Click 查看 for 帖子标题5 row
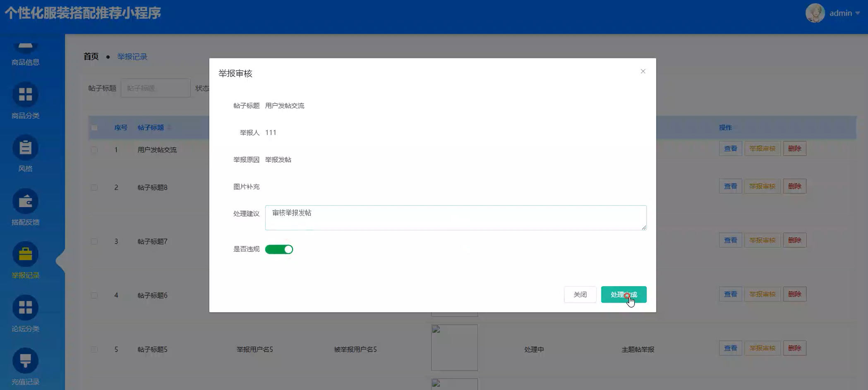Viewport: 868px width, 390px height. (730, 348)
